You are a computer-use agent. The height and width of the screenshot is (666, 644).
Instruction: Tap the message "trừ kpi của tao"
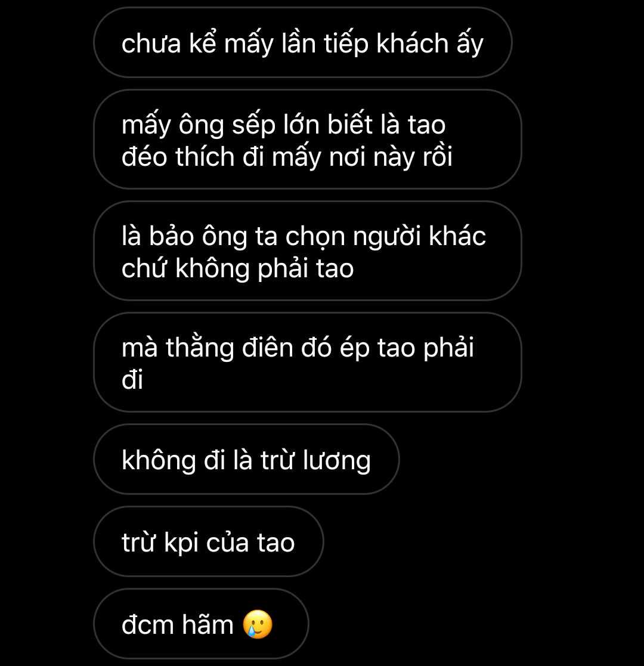209,541
